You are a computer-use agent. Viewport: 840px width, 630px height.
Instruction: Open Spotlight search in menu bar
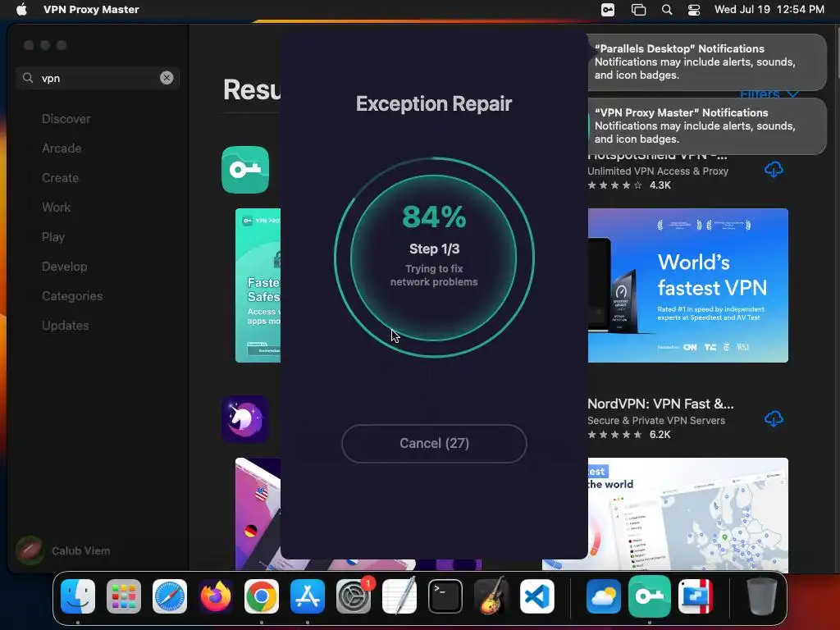[667, 10]
